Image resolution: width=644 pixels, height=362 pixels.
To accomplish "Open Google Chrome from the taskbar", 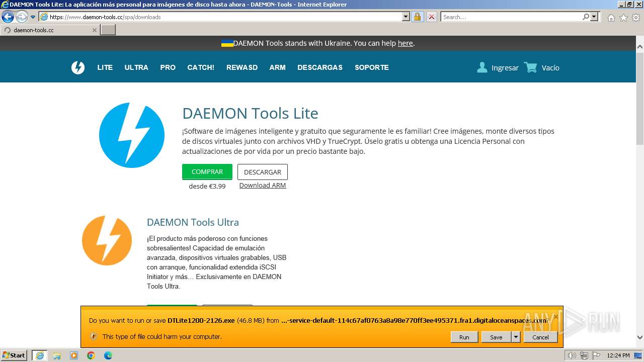I will [x=91, y=355].
